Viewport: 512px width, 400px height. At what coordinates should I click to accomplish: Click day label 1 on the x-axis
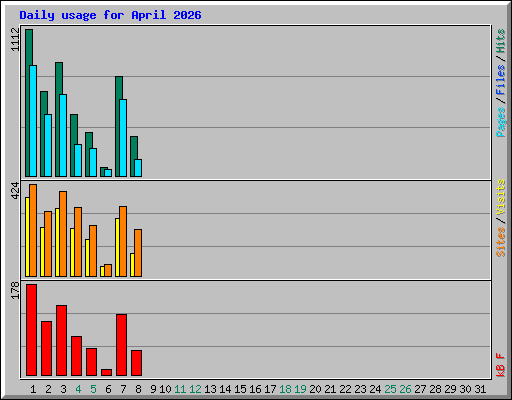33,389
